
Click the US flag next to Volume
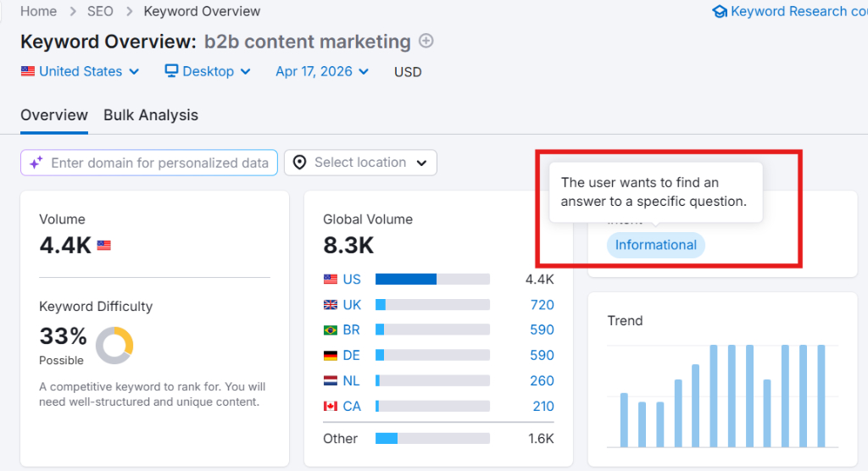[104, 246]
